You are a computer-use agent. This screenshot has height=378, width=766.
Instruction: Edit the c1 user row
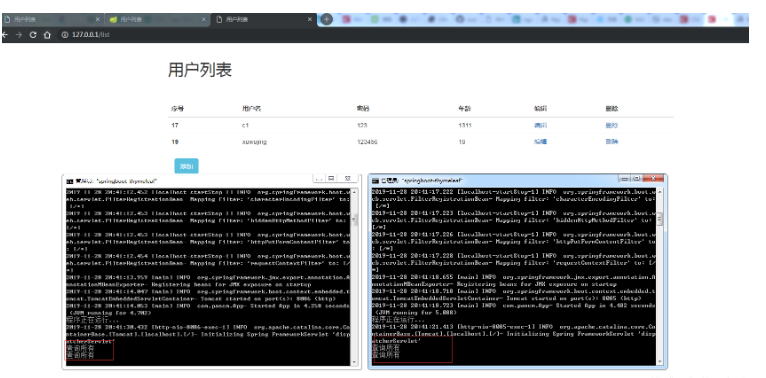coord(540,126)
